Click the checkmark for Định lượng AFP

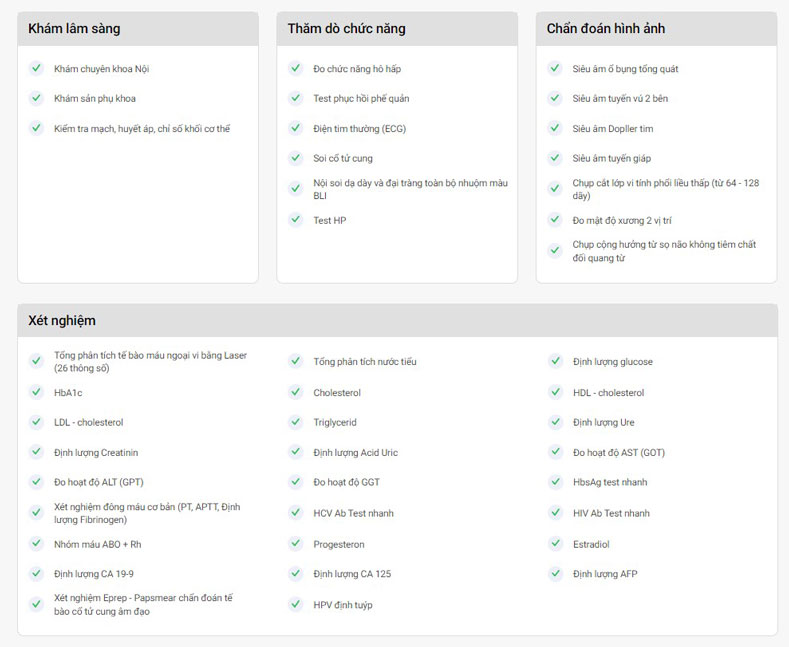(555, 573)
